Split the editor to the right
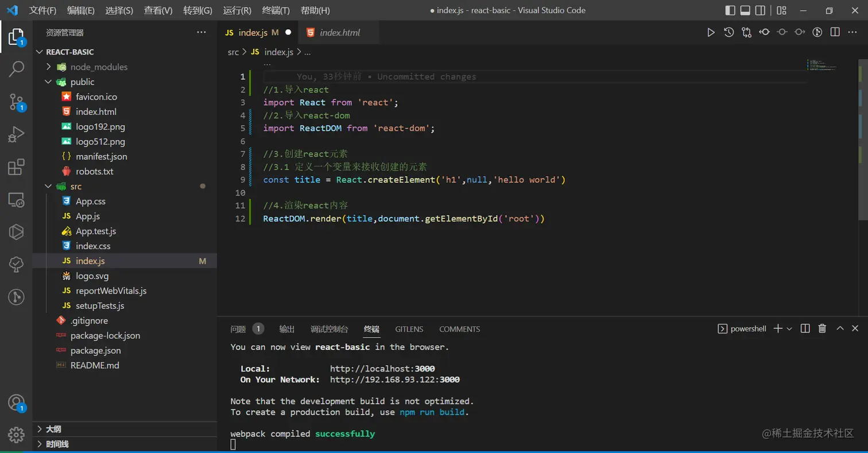 pyautogui.click(x=835, y=33)
